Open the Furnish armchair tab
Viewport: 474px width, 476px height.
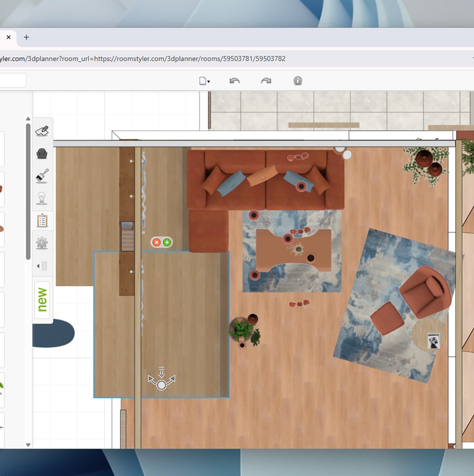click(42, 153)
